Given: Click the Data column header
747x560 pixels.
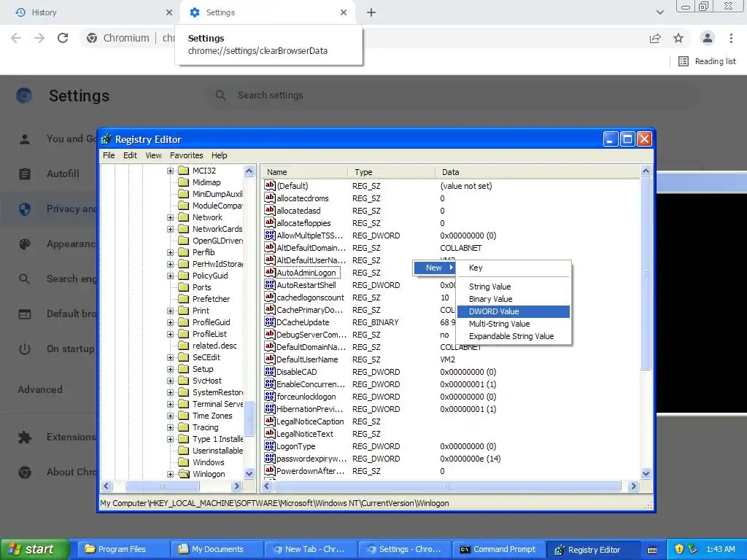Looking at the screenshot, I should (538, 172).
